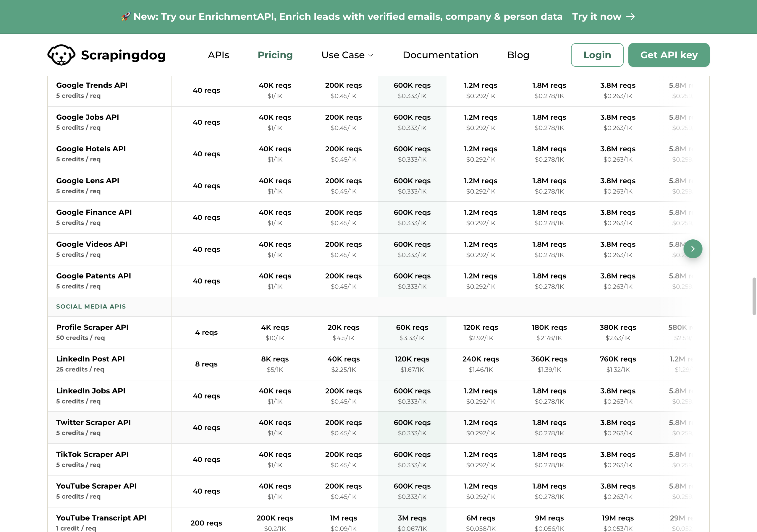Click the page vertical scrollbar thumb

point(754,296)
